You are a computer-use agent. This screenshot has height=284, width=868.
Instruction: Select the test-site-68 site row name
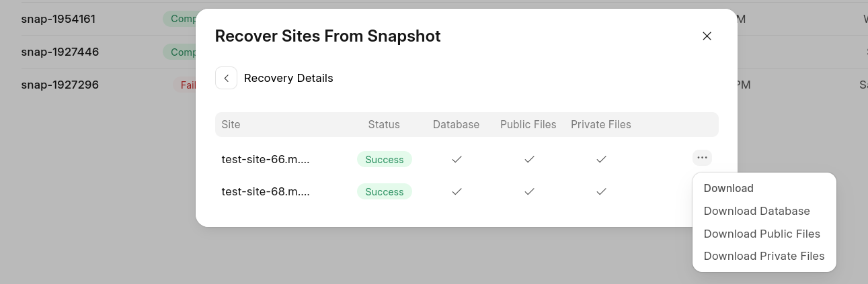[x=266, y=192]
